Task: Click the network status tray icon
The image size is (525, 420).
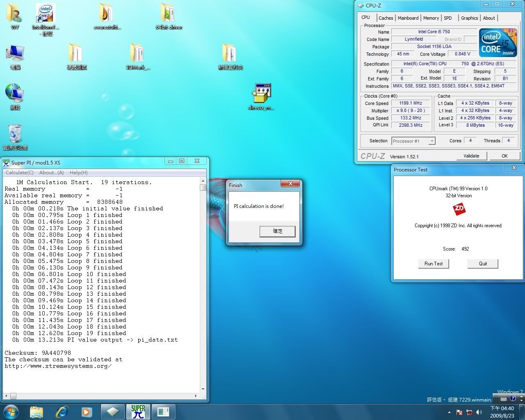Action: click(x=469, y=412)
